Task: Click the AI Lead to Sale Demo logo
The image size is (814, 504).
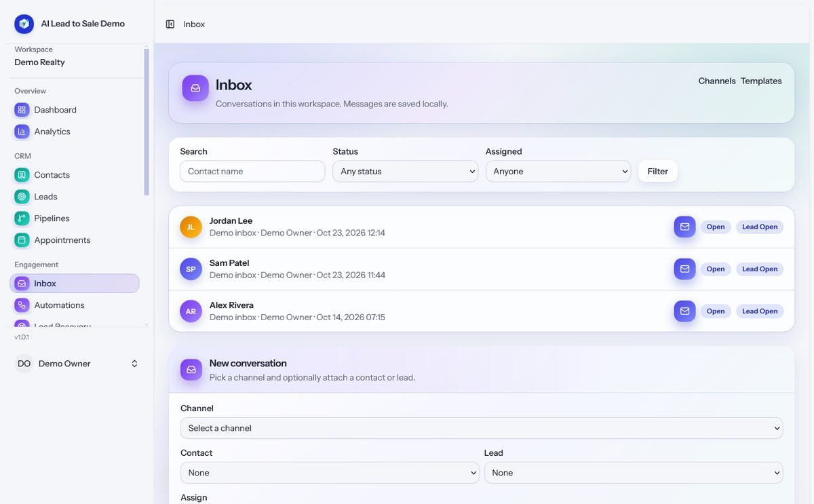Action: pyautogui.click(x=24, y=24)
